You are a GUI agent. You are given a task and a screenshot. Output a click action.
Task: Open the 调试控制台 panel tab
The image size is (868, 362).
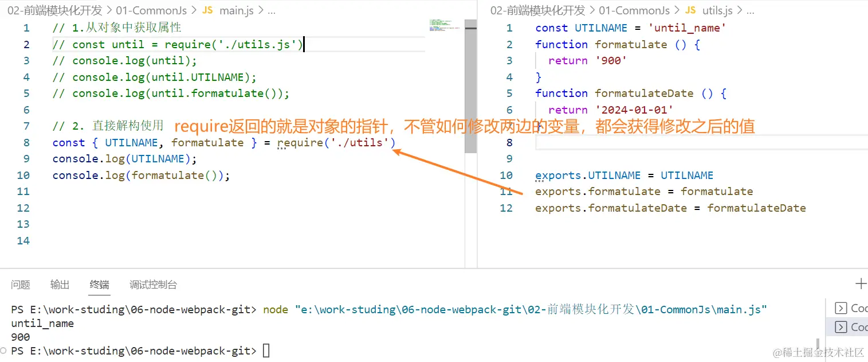[x=153, y=284]
